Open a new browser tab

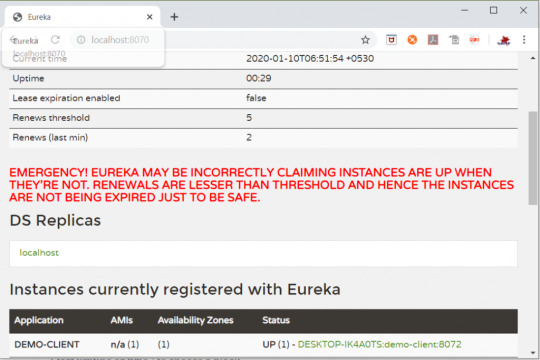[x=174, y=17]
